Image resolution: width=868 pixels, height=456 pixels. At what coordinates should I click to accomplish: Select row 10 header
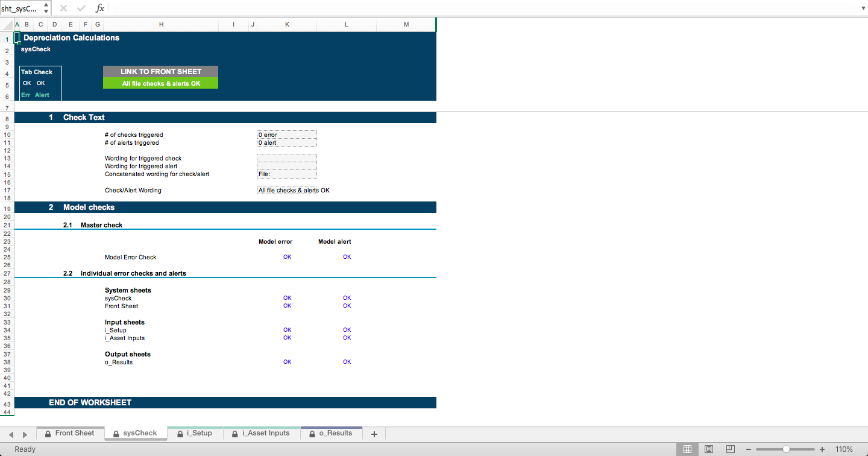(x=7, y=135)
